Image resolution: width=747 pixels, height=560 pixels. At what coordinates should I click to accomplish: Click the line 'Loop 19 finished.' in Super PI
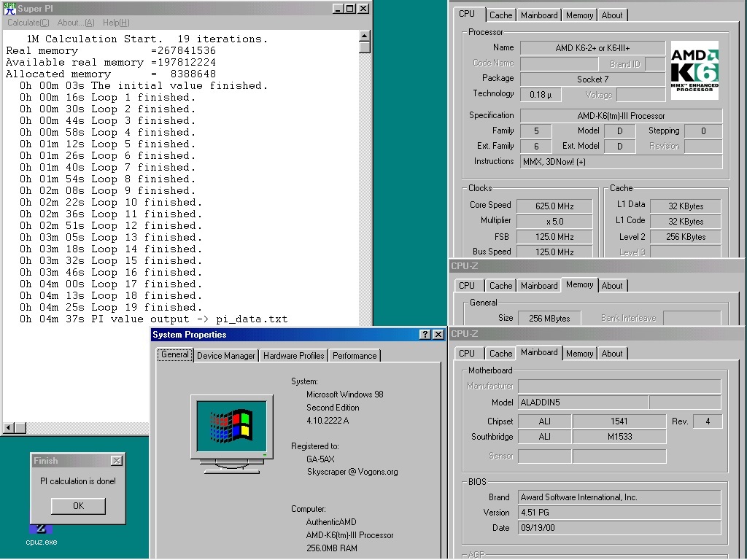pyautogui.click(x=111, y=307)
